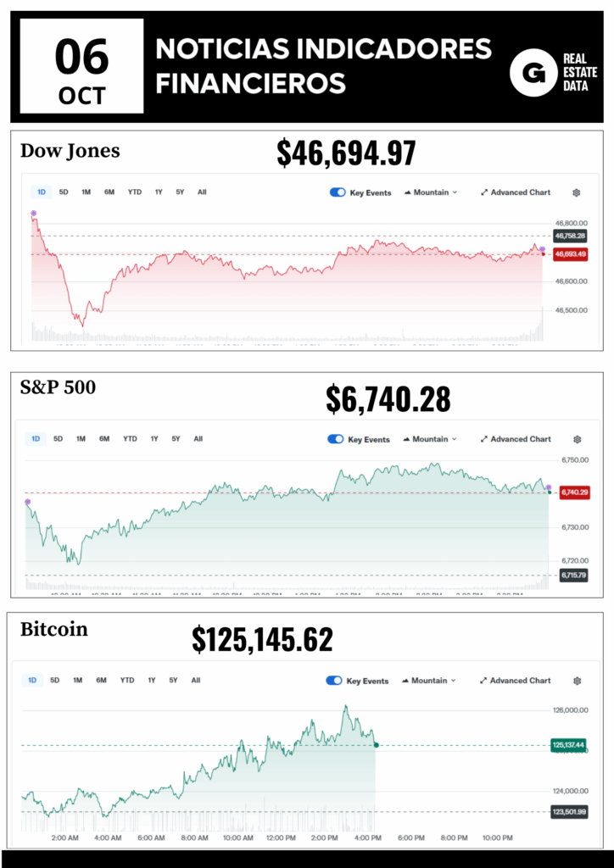Open Advanced Chart for S&P 500
This screenshot has width=614, height=868.
click(516, 439)
